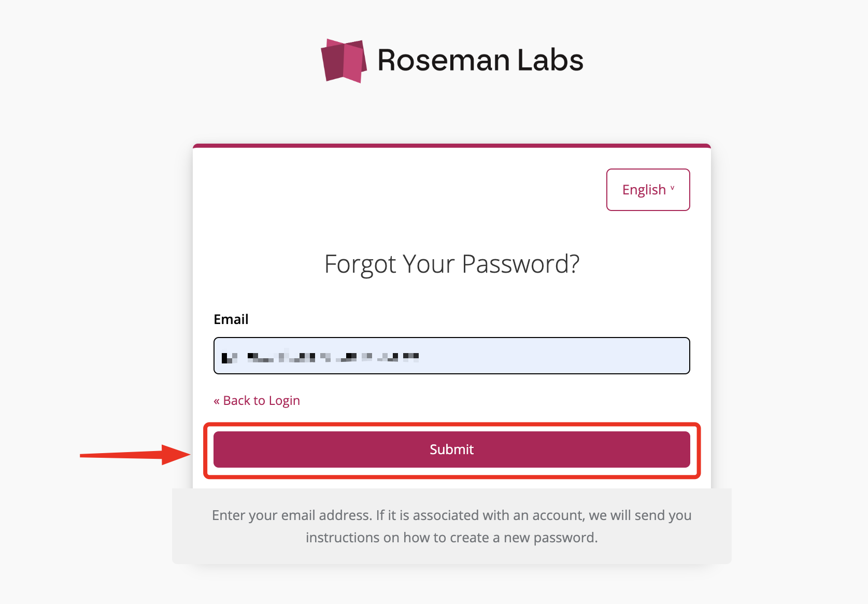Click the word English in language selector
Image resolution: width=868 pixels, height=604 pixels.
pyautogui.click(x=644, y=190)
